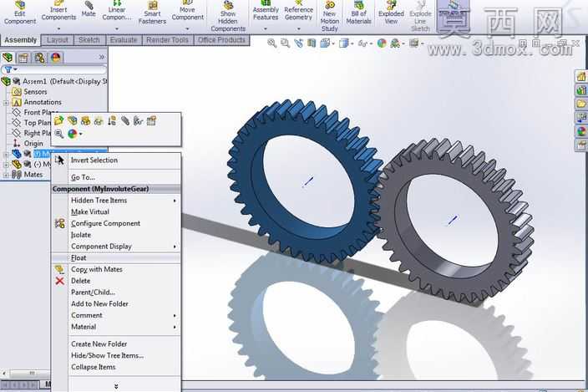588x392 pixels.
Task: Open the DisplayManager tab icon
Action: 56,58
